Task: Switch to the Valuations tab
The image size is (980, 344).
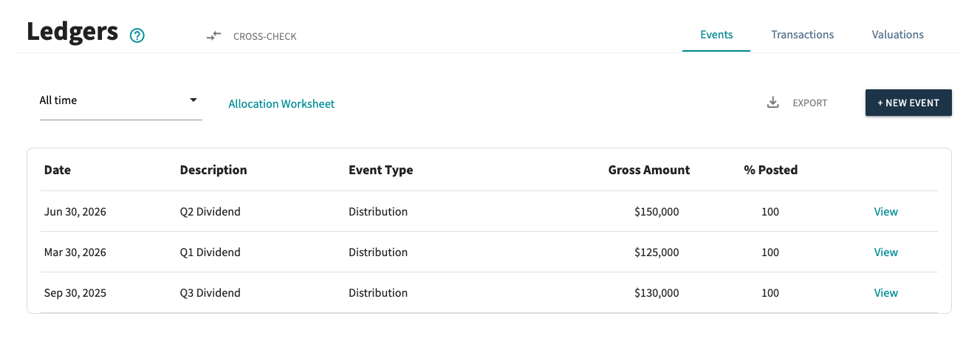Action: tap(897, 35)
